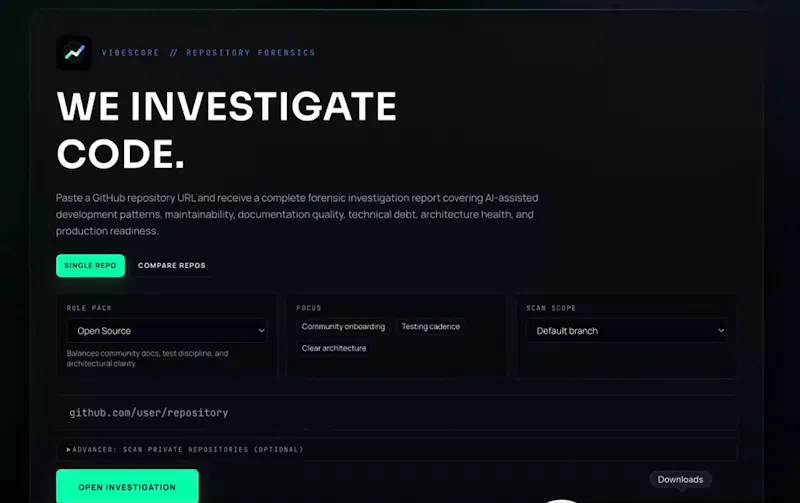Click the FOCUS label
The image size is (800, 503).
click(309, 308)
